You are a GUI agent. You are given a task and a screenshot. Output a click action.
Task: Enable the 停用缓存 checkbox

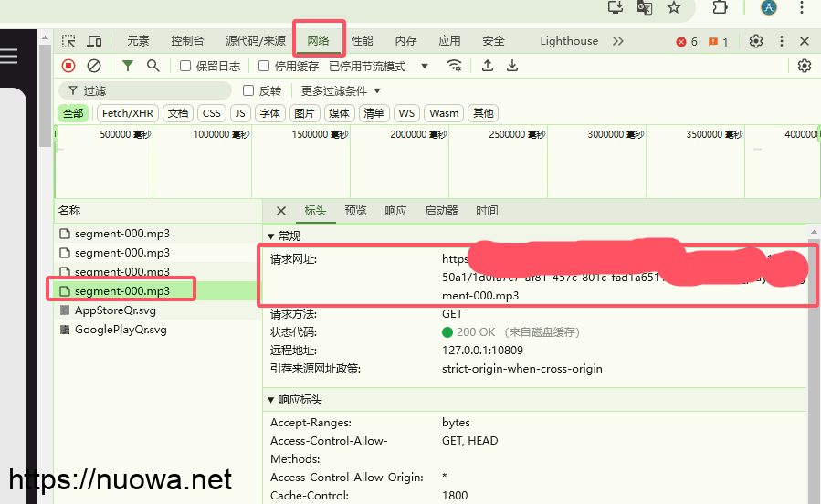[264, 66]
